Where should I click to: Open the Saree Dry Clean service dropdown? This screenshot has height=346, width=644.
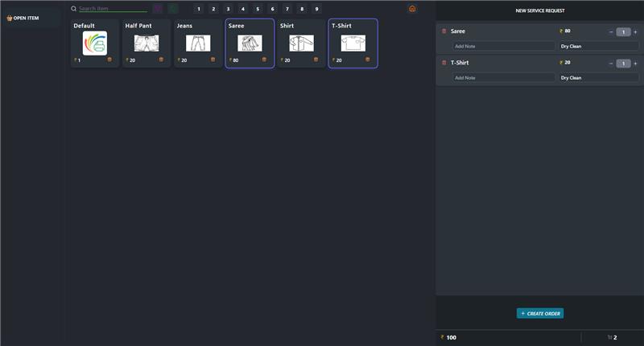(x=598, y=47)
